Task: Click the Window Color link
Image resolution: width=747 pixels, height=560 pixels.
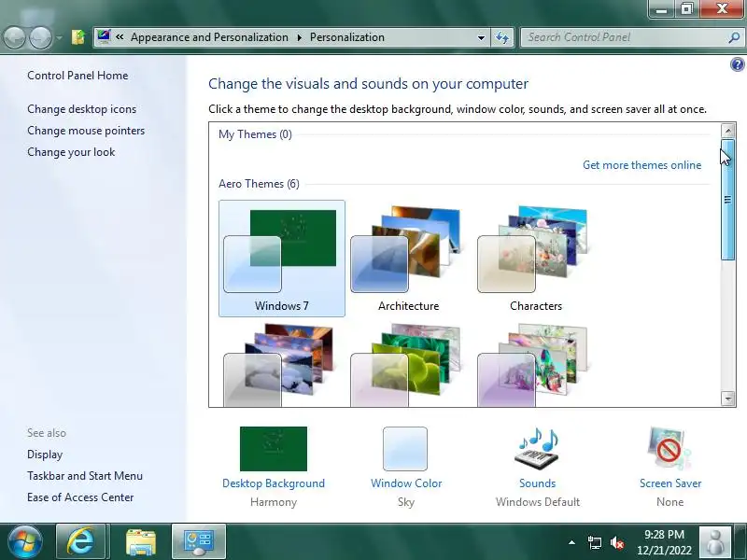Action: pyautogui.click(x=406, y=483)
